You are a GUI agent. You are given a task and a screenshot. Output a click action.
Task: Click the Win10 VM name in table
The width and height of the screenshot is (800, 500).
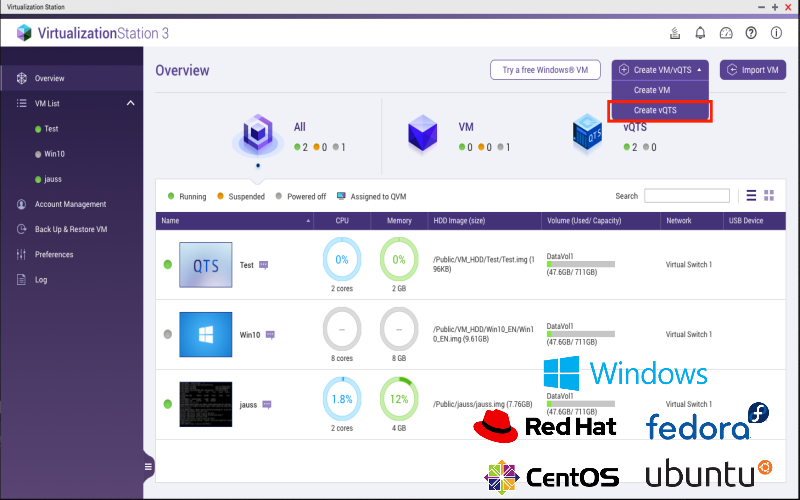click(x=250, y=335)
